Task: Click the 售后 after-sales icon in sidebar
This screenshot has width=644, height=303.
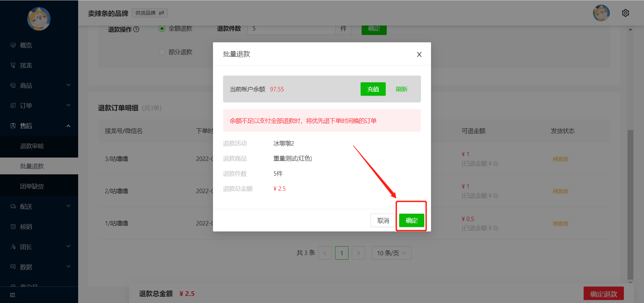Action: [x=13, y=126]
